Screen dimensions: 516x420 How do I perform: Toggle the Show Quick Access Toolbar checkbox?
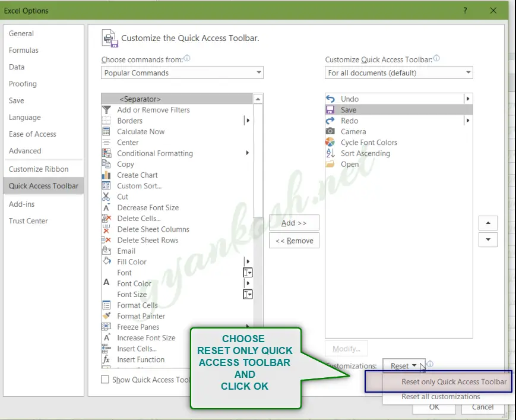105,380
